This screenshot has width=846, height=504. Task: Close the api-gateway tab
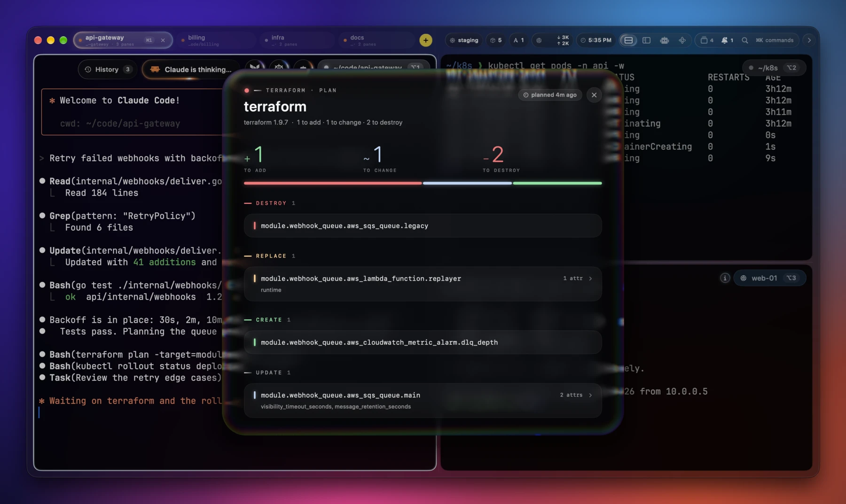tap(163, 40)
